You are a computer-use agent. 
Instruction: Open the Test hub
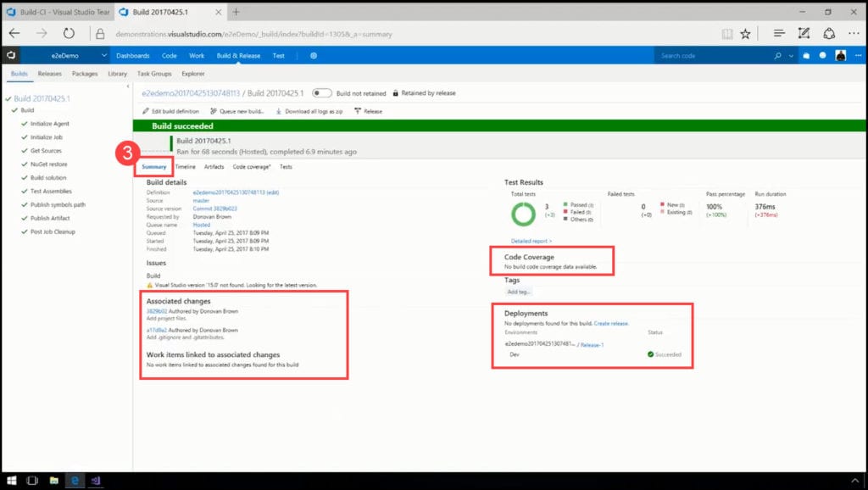click(278, 56)
